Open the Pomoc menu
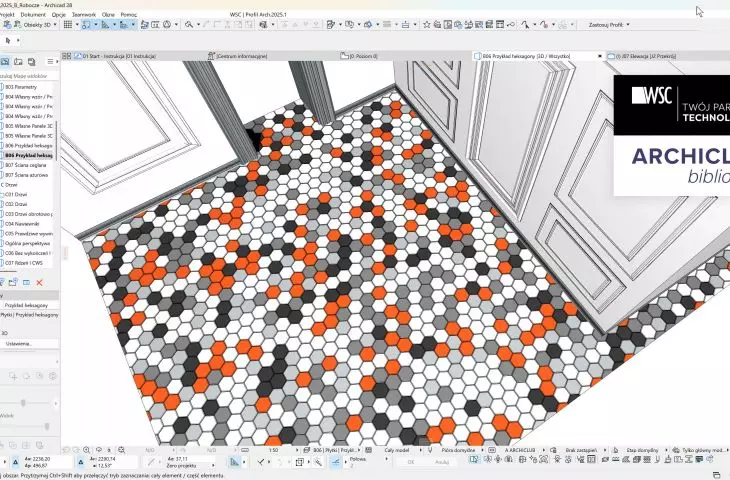 click(x=128, y=14)
